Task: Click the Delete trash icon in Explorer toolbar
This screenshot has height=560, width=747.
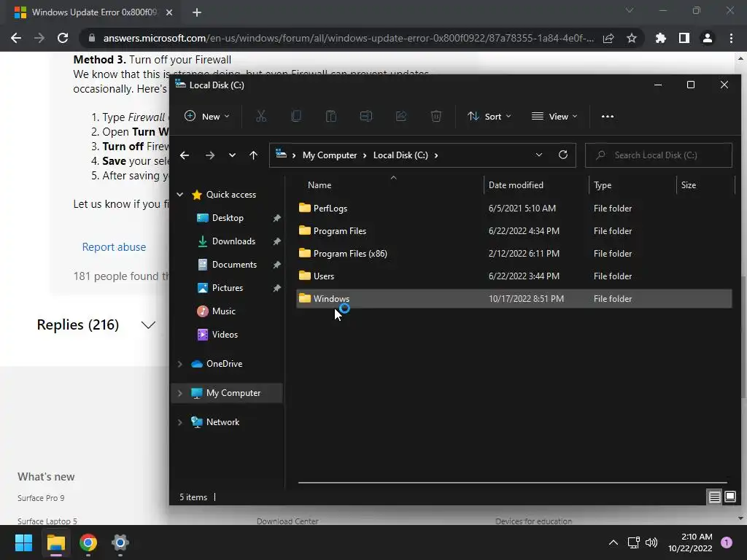Action: click(x=436, y=116)
